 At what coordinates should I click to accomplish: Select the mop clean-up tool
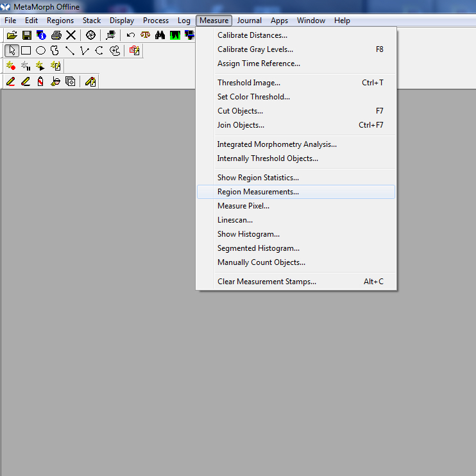click(x=55, y=81)
